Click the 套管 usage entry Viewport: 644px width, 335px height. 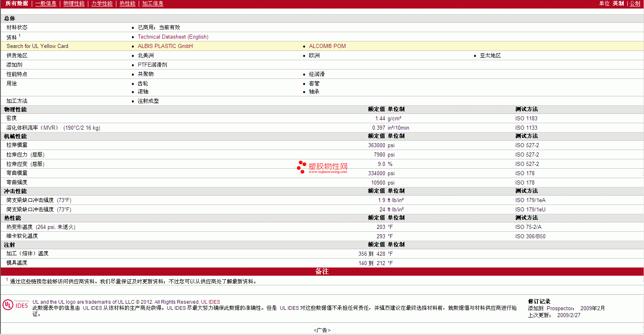point(314,83)
